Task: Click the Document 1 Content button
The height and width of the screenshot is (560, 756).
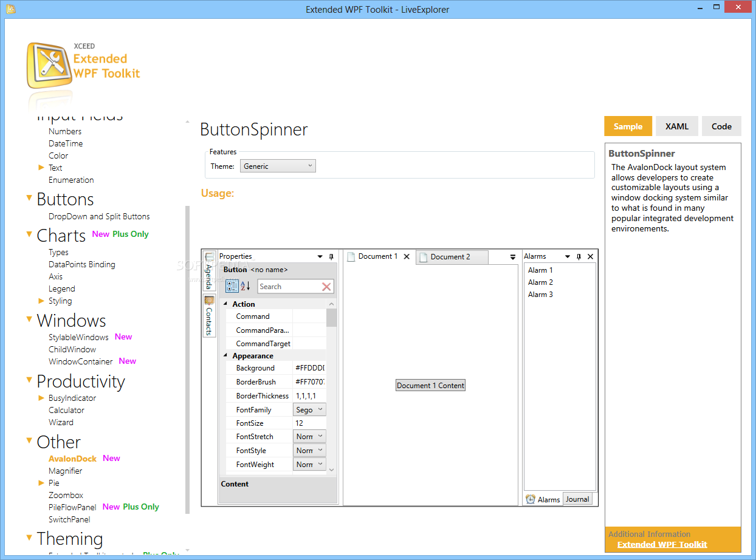Action: tap(430, 385)
